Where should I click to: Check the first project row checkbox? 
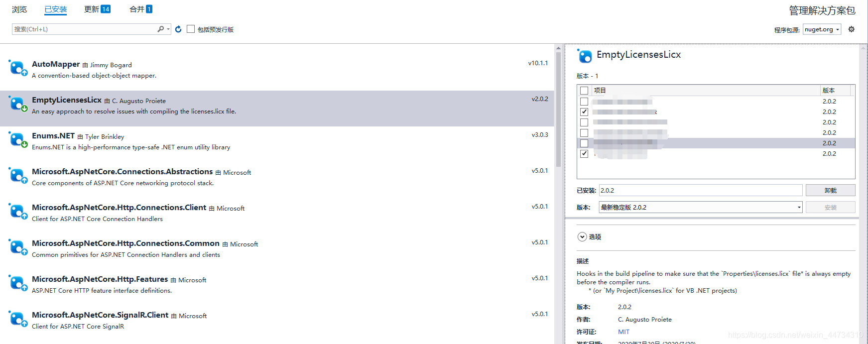(x=584, y=102)
